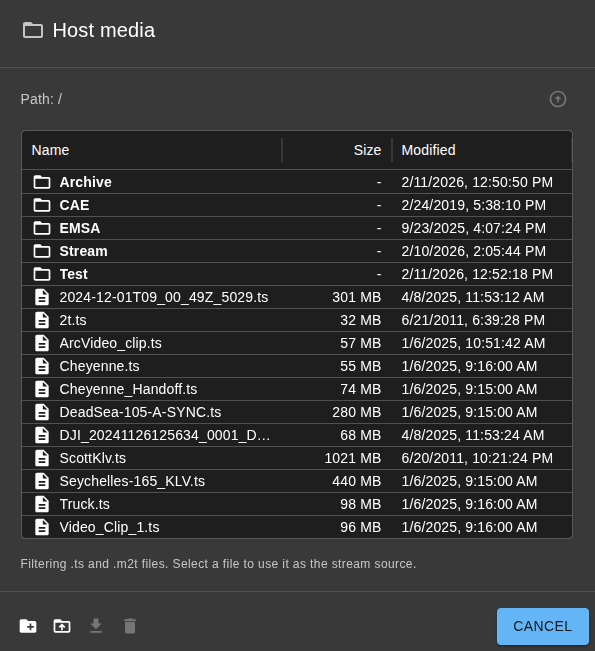The width and height of the screenshot is (595, 651).
Task: Click the 1021 MB size cell
Action: click(353, 458)
